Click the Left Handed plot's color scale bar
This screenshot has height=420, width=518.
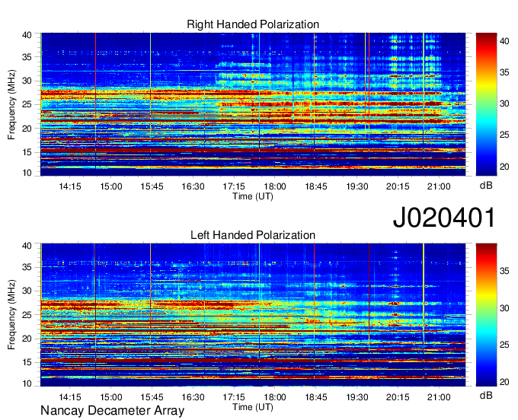pyautogui.click(x=486, y=315)
